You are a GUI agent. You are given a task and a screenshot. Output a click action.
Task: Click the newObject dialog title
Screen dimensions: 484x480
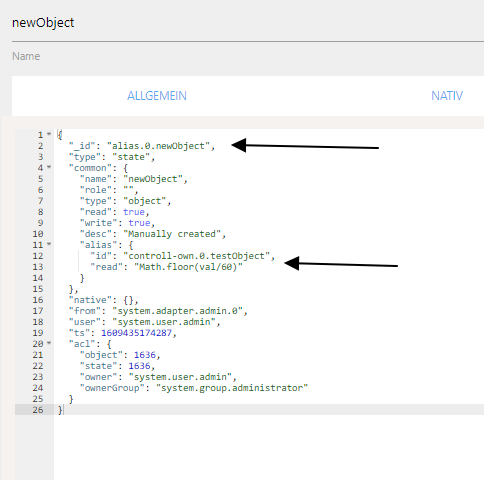(x=43, y=23)
